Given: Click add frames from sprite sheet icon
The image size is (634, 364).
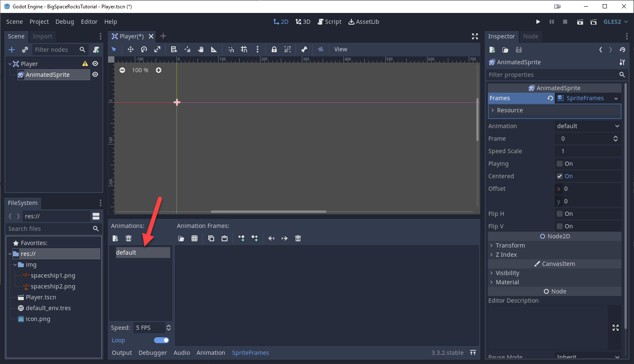Looking at the screenshot, I should point(194,238).
